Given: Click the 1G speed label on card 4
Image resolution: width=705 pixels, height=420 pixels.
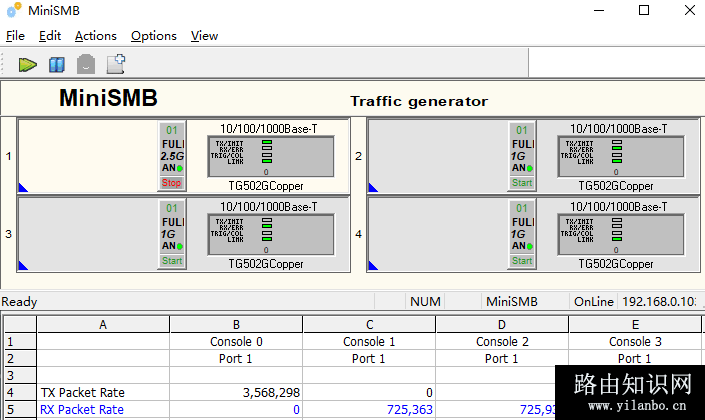Looking at the screenshot, I should point(518,234).
